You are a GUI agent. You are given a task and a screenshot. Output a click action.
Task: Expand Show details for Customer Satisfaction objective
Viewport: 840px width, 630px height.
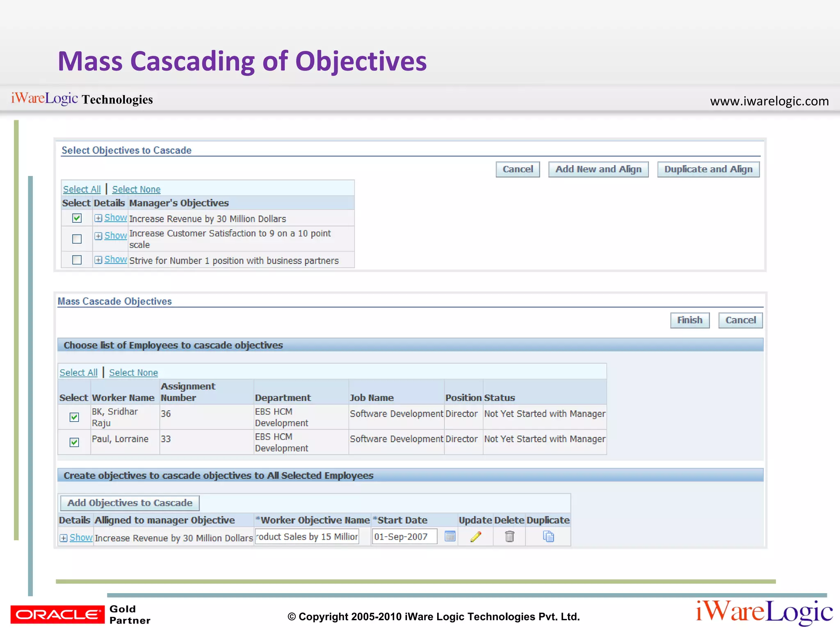coord(111,236)
